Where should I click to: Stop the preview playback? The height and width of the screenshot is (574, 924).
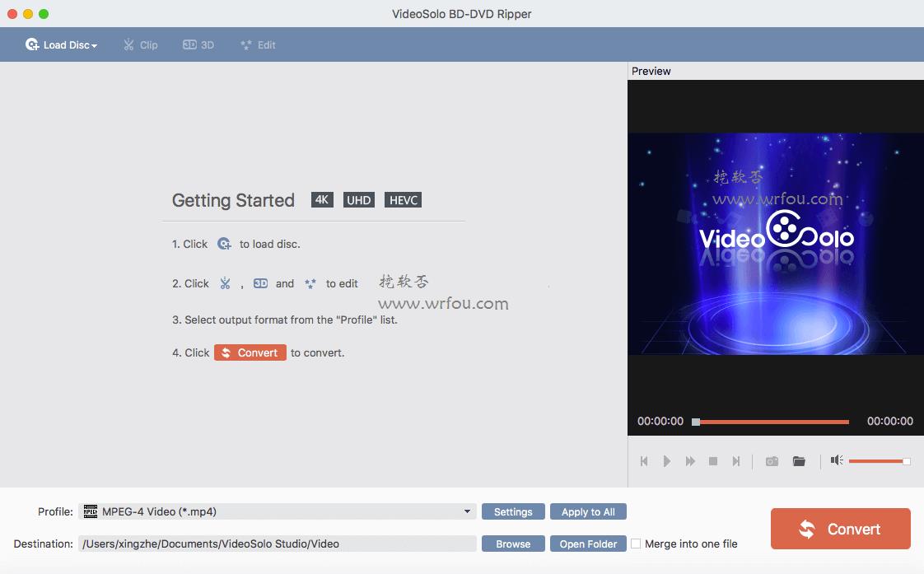tap(713, 461)
